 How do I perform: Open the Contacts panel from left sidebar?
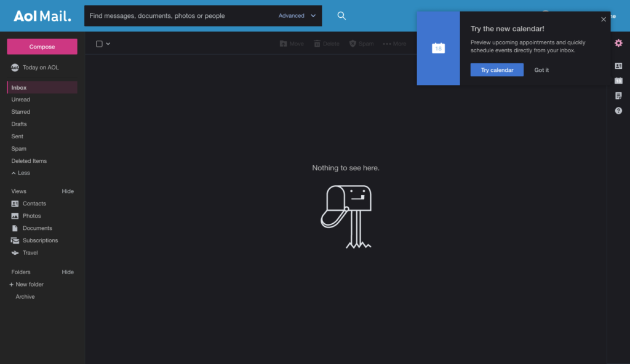33,203
